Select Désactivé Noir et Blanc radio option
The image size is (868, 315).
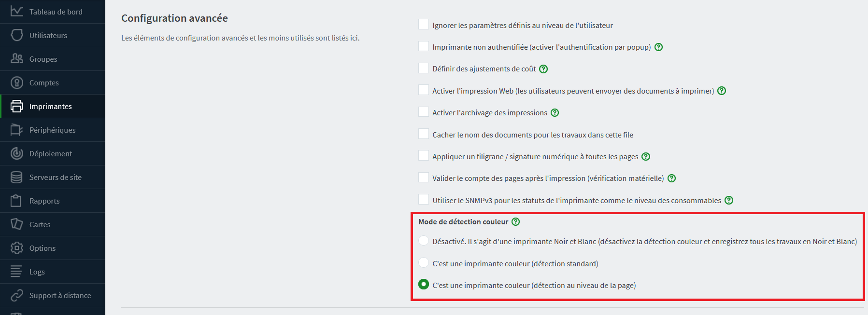(424, 241)
